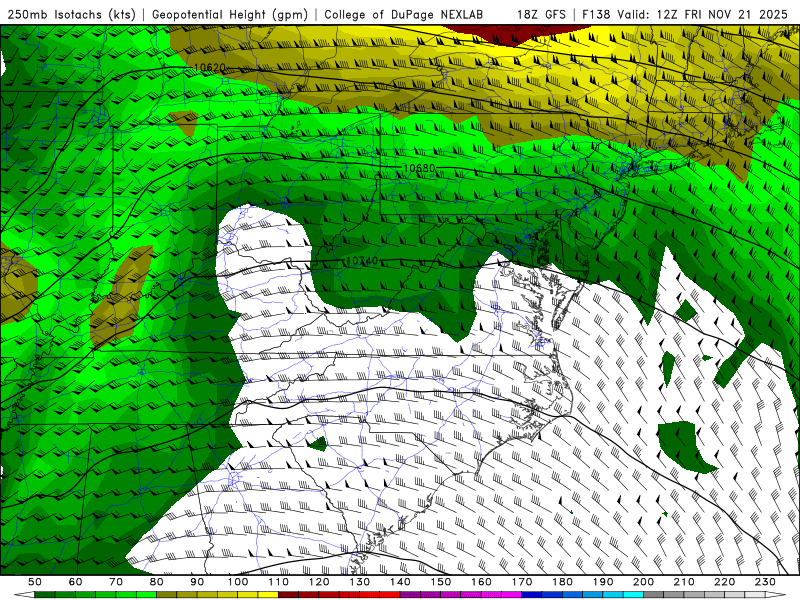Viewport: 800px width, 600px height.
Task: Click the 210 value on the color scale
Action: [684, 582]
